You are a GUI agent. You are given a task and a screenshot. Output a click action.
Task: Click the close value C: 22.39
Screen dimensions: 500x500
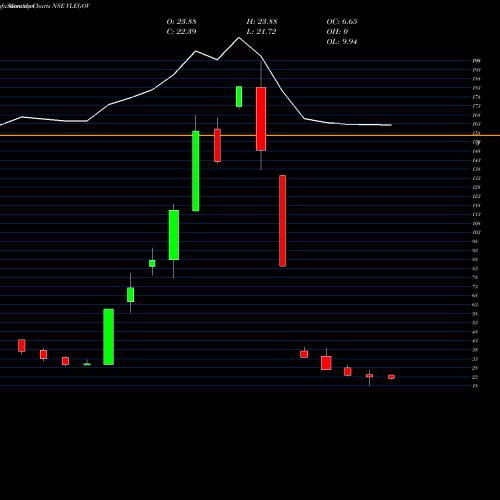[181, 32]
